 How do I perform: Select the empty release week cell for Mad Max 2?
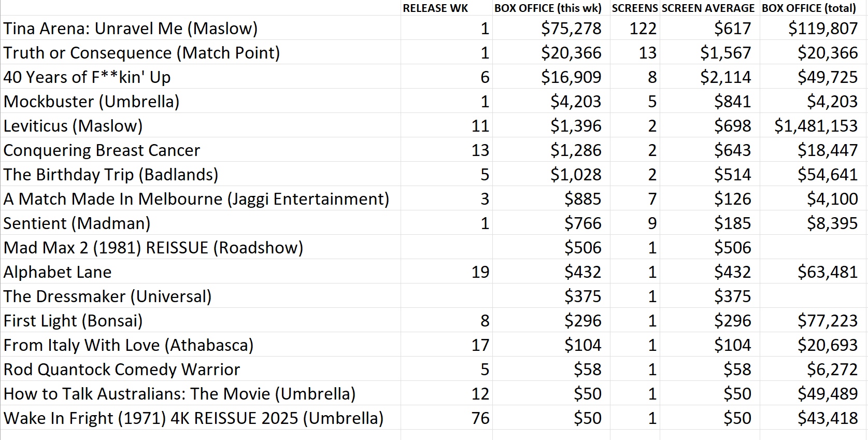pyautogui.click(x=446, y=247)
